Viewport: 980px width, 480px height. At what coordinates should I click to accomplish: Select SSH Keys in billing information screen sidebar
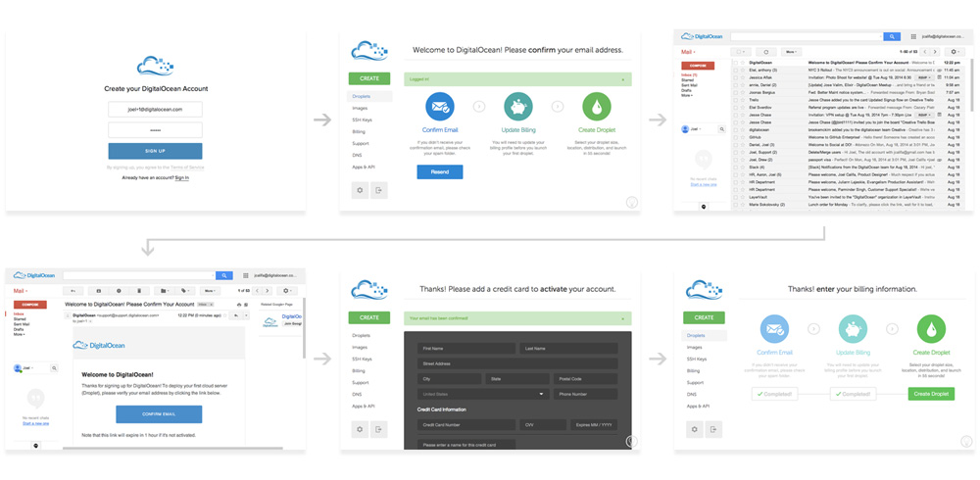[697, 359]
